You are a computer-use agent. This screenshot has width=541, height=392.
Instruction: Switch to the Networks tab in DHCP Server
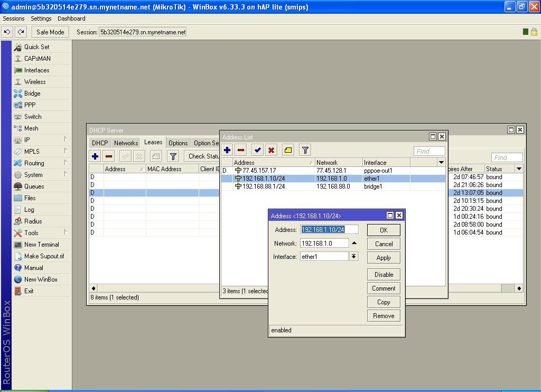point(126,143)
